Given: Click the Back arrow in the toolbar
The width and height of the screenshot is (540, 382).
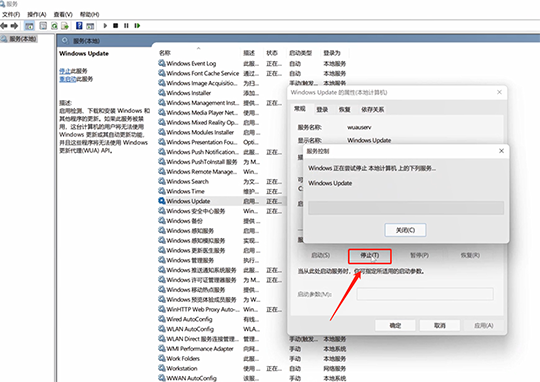Looking at the screenshot, I should coord(4,25).
